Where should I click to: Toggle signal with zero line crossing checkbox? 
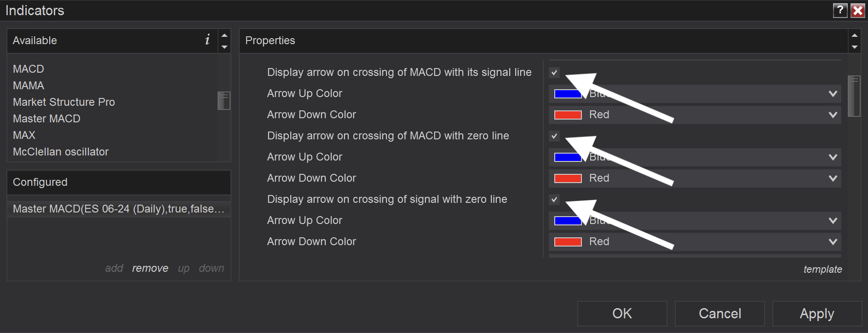click(x=554, y=200)
